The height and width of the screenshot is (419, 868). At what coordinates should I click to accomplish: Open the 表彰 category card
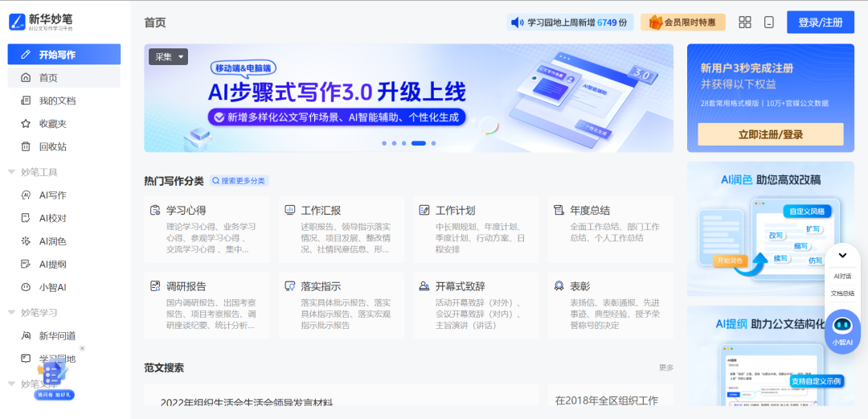click(x=611, y=306)
